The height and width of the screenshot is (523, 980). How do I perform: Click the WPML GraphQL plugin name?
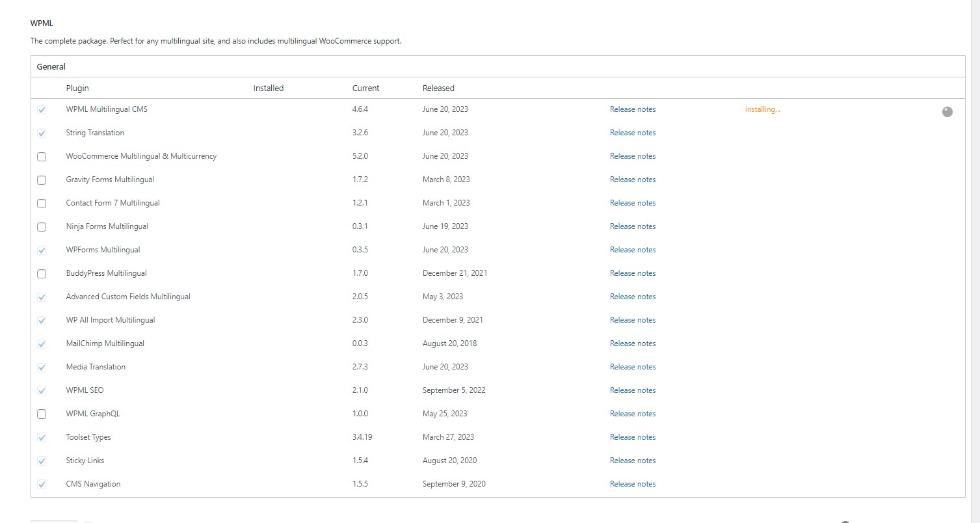click(93, 414)
